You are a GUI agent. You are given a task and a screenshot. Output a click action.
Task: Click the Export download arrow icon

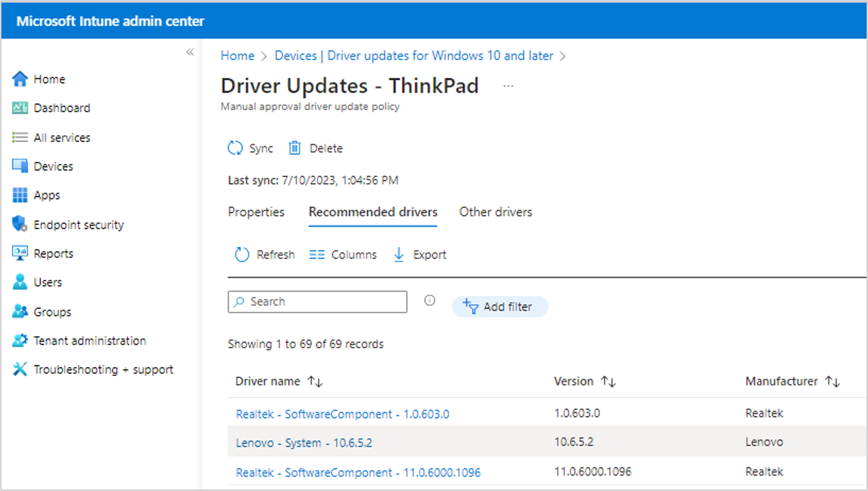coord(399,255)
